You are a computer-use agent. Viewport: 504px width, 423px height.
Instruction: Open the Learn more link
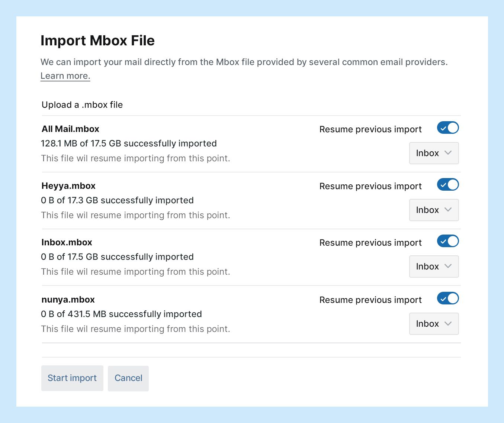(x=65, y=76)
